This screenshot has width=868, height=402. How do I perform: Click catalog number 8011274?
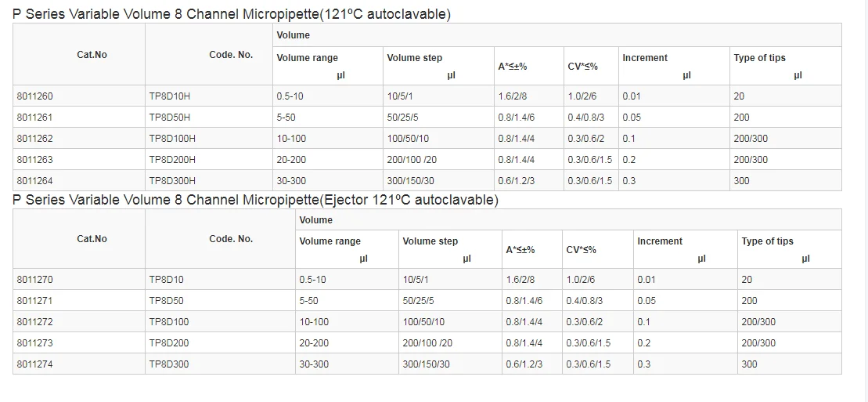[34, 364]
